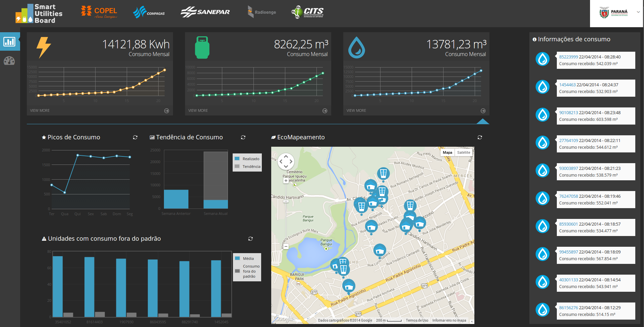Adjust the map zoom slider handle
644x327 pixels.
click(286, 201)
